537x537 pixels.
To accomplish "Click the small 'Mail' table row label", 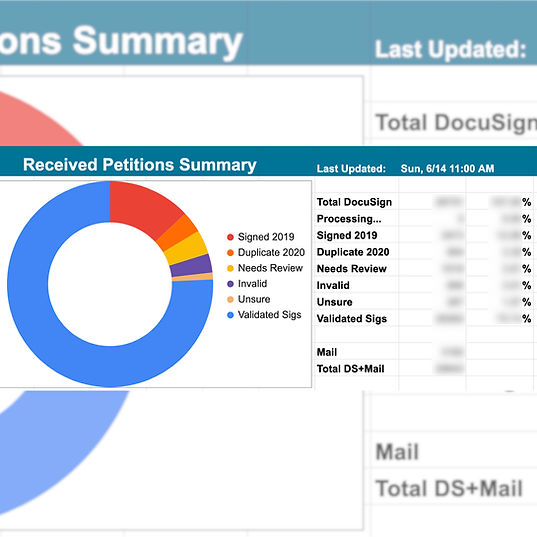I will pos(327,352).
